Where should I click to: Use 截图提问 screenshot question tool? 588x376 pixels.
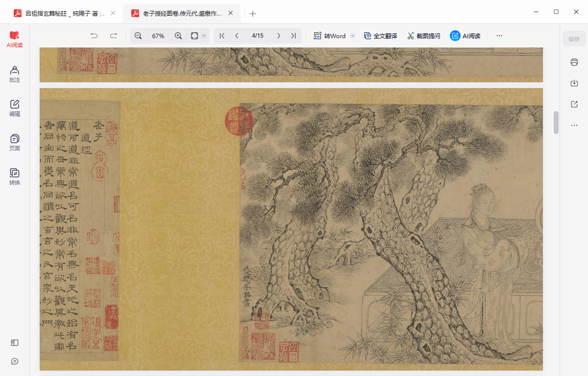[x=423, y=36]
